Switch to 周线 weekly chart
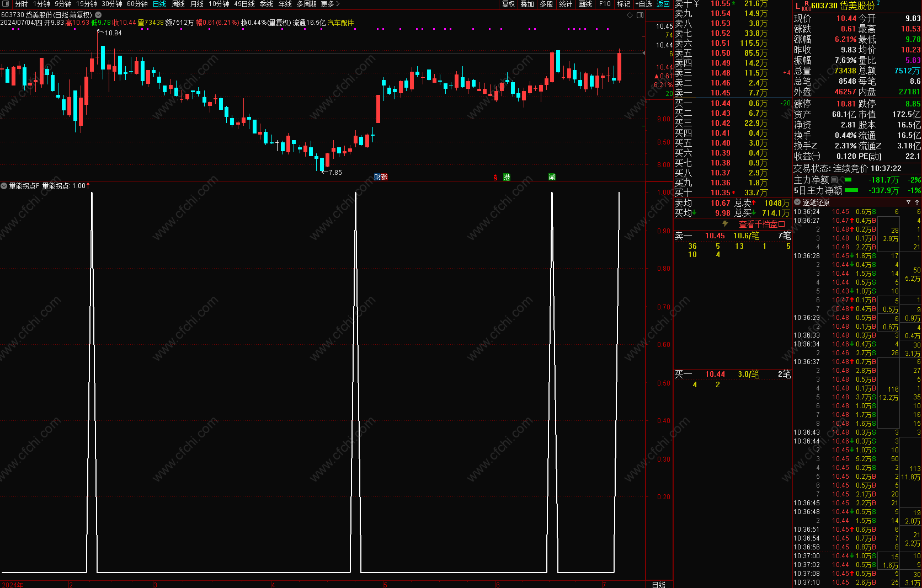This screenshot has height=588, width=922. (x=178, y=4)
